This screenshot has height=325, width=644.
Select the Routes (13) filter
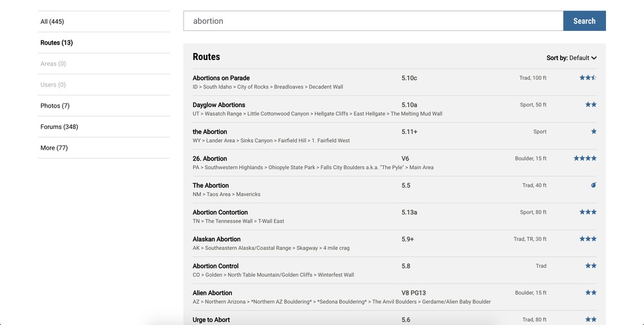(x=104, y=43)
